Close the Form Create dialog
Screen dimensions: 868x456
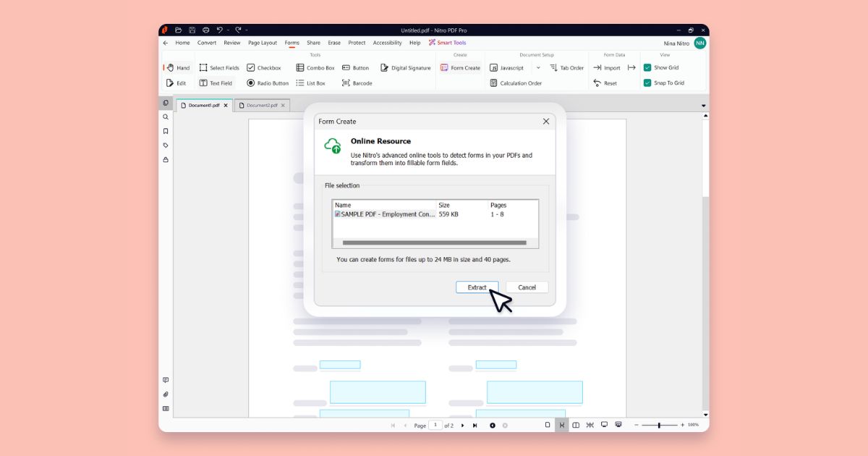tap(546, 122)
